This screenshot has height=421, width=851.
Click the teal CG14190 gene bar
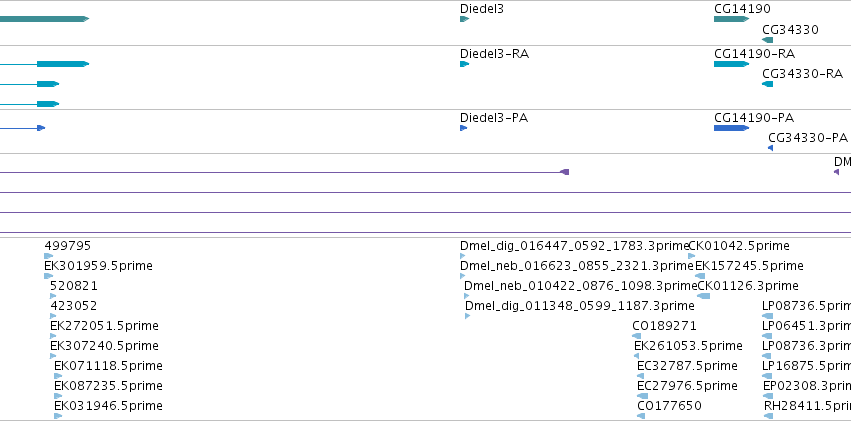[731, 19]
